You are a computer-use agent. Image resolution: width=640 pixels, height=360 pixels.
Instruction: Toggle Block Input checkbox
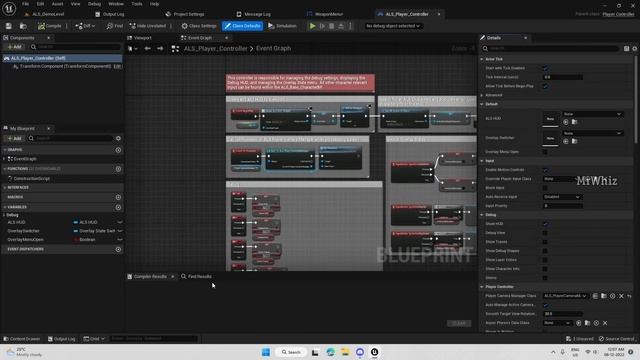(x=545, y=188)
